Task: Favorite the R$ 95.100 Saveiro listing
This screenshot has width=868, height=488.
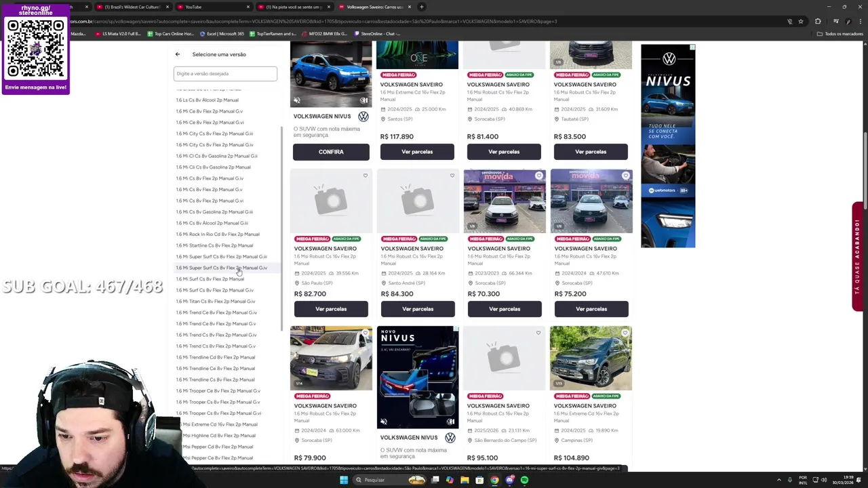Action: (538, 333)
